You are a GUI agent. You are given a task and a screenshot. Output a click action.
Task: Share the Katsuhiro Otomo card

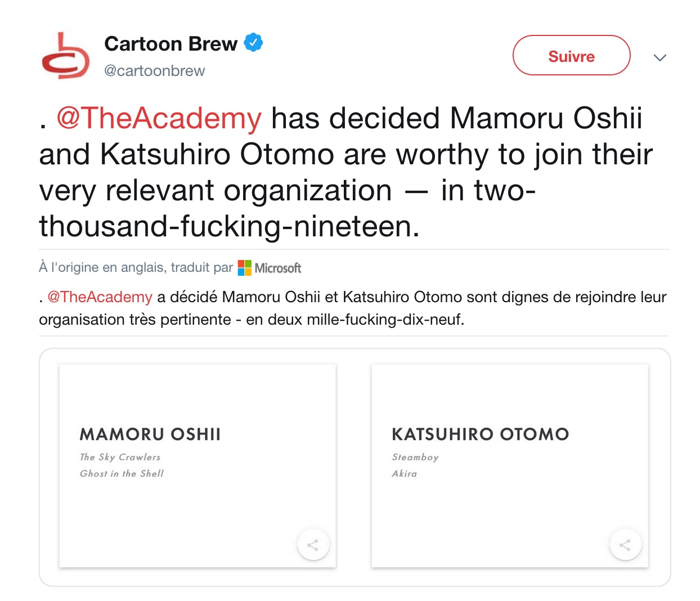pos(625,545)
